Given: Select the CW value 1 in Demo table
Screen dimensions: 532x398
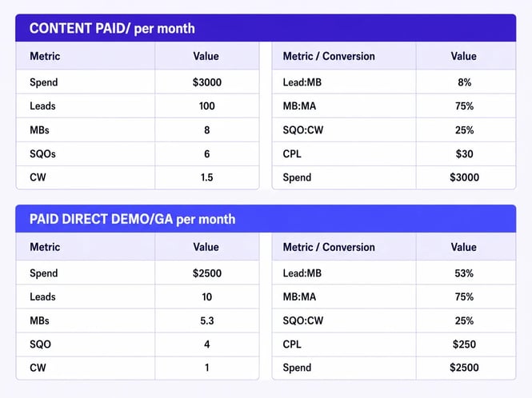Looking at the screenshot, I should tap(207, 368).
